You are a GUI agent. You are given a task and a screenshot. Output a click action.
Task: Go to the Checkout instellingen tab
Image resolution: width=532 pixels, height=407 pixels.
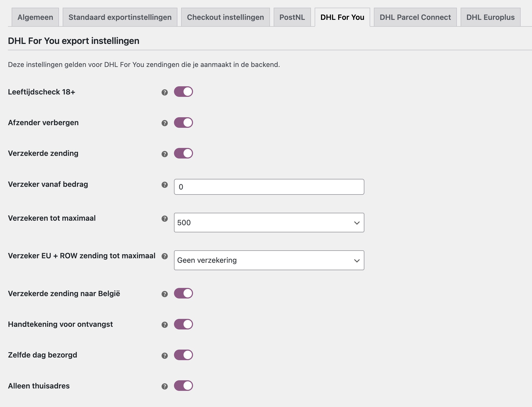225,17
